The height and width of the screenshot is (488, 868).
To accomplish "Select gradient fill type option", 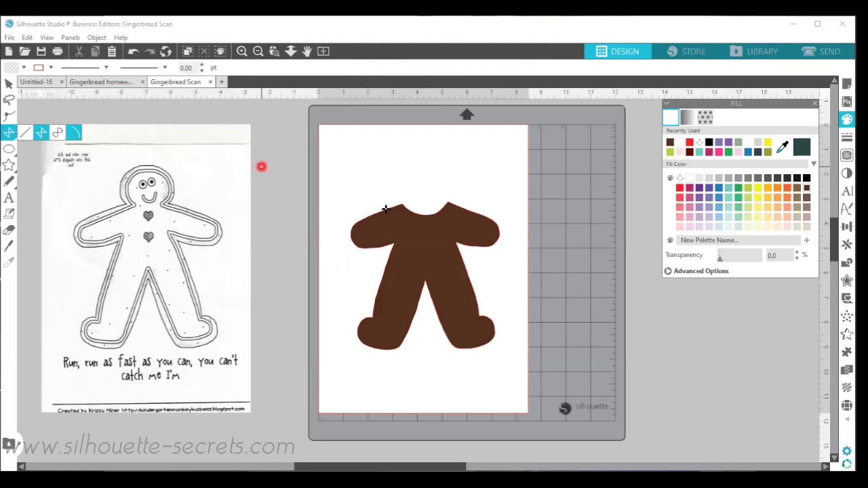I will point(688,117).
